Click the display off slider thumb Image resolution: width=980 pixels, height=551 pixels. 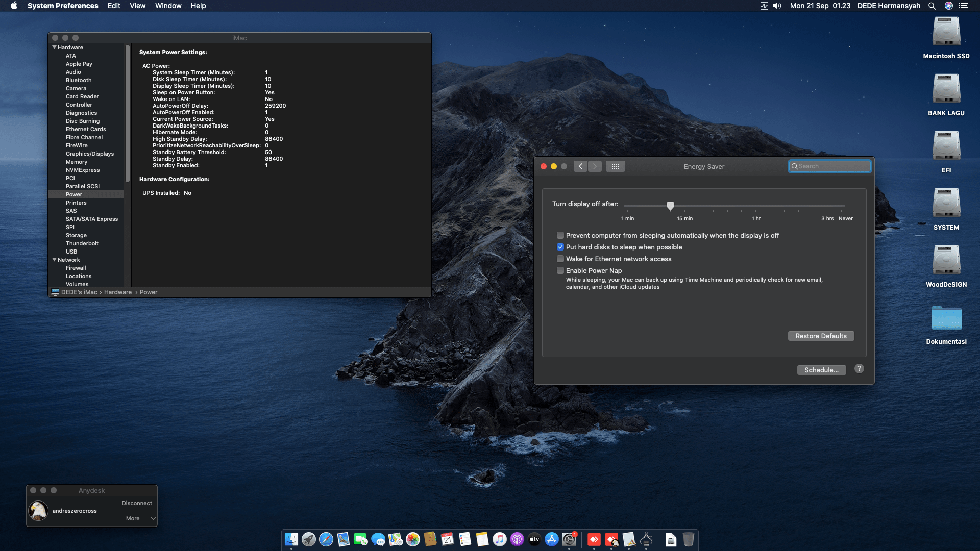click(x=670, y=206)
